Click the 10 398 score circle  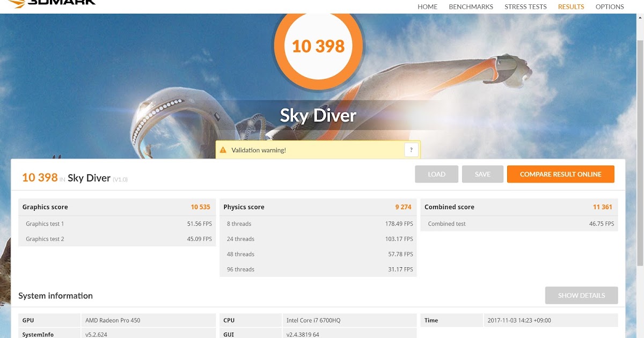point(318,45)
